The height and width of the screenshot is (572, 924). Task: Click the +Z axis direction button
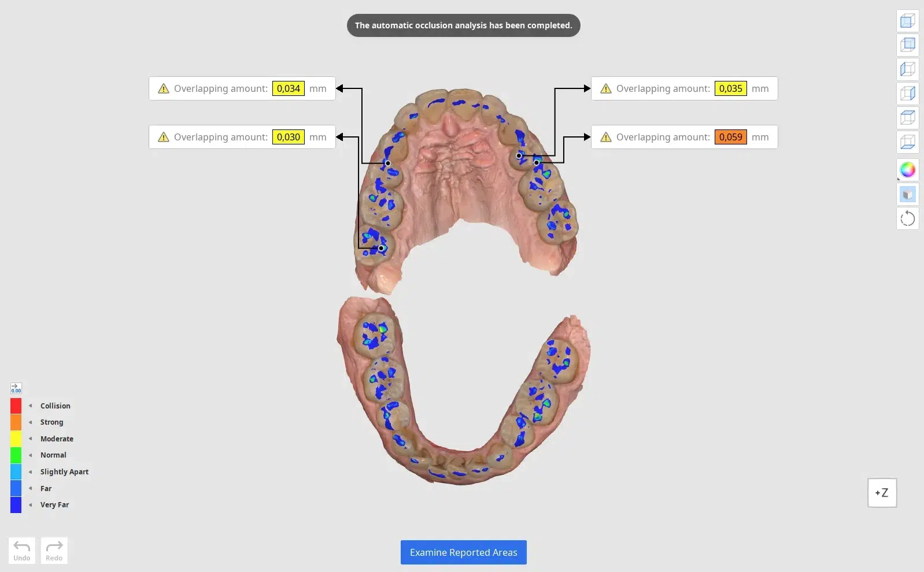point(882,493)
